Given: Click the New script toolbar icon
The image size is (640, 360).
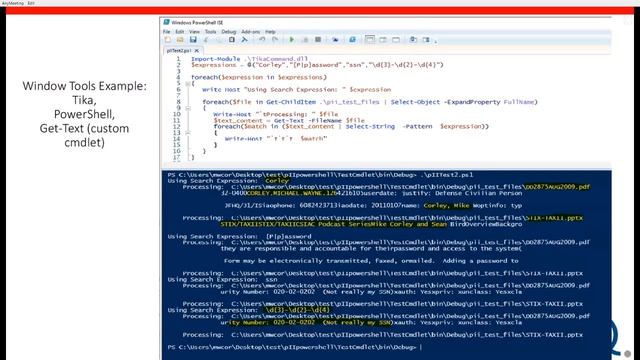Looking at the screenshot, I should (x=168, y=40).
